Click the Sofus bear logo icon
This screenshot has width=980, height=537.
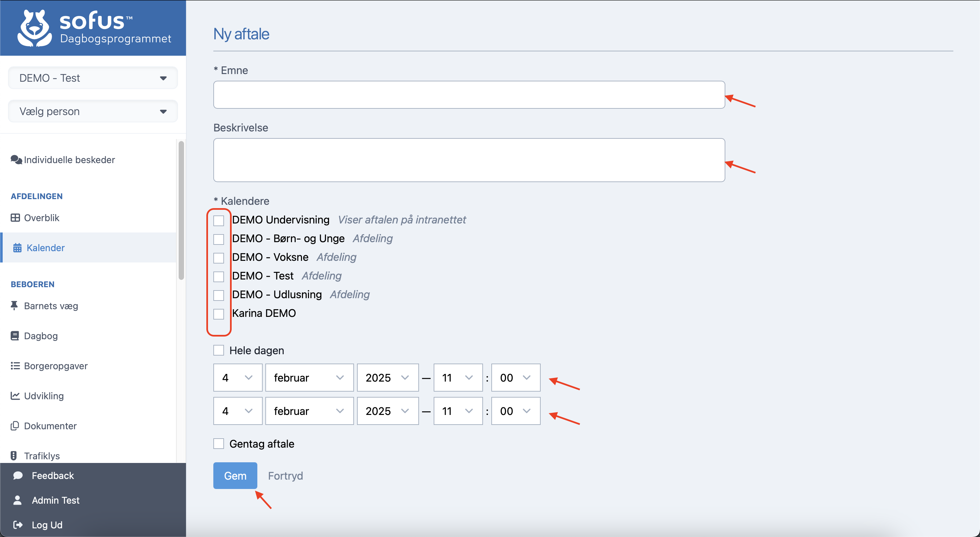[34, 29]
